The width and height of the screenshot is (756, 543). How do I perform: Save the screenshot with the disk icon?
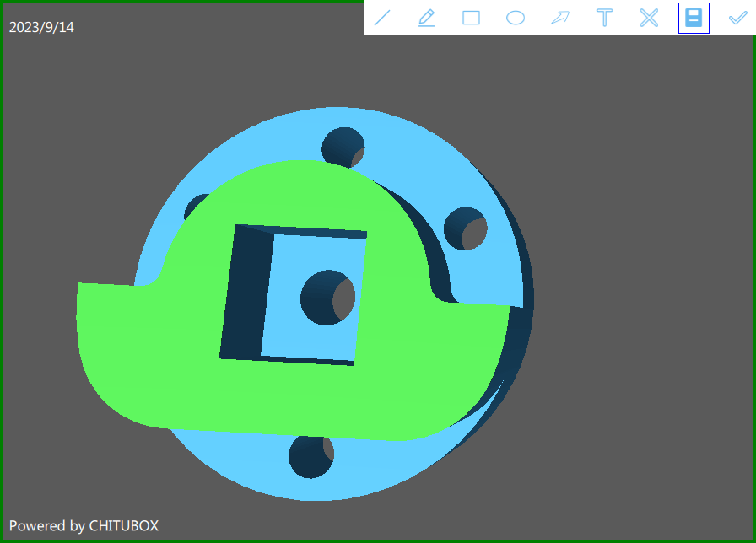pyautogui.click(x=694, y=18)
